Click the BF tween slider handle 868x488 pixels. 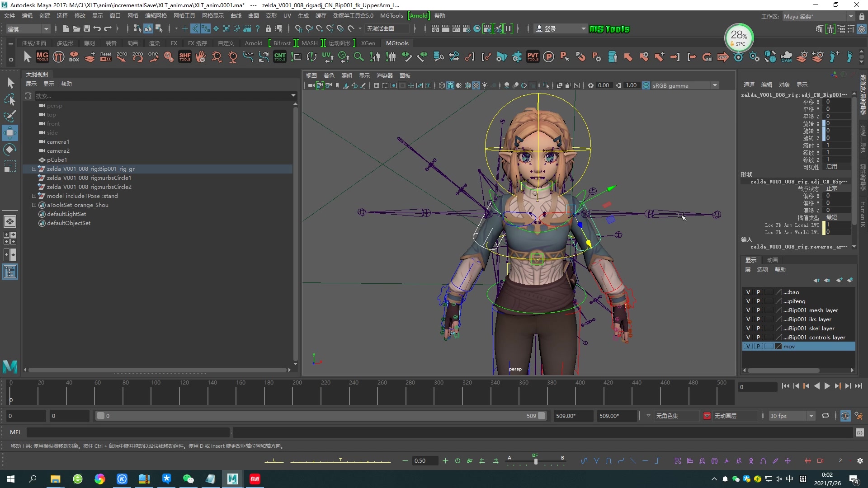click(x=536, y=461)
